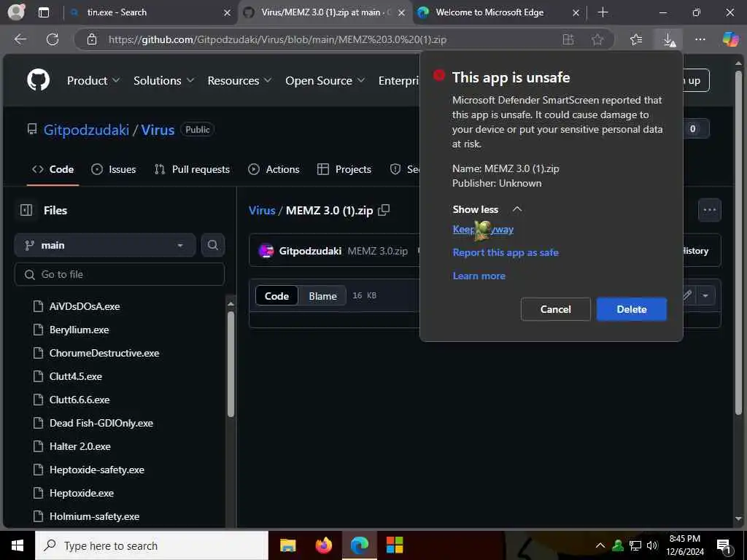Click the GitHub logo icon
Screen dimensions: 747x560
38,79
